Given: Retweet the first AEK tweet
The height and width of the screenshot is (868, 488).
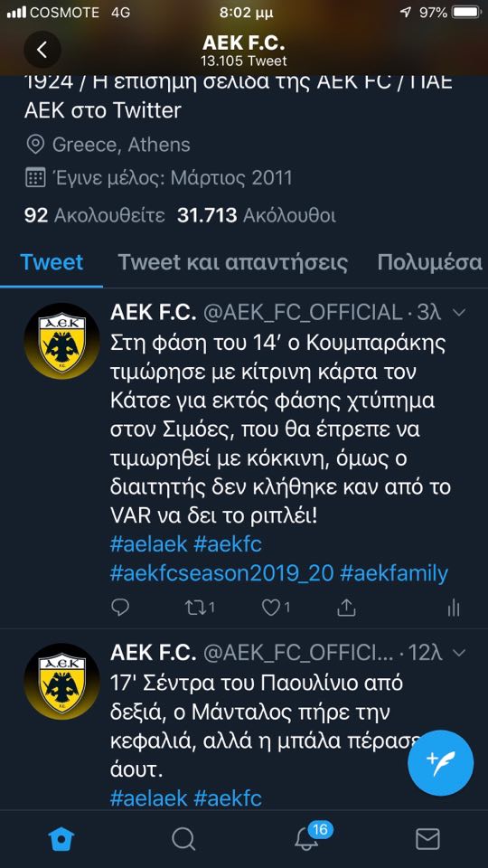Looking at the screenshot, I should click(x=199, y=608).
